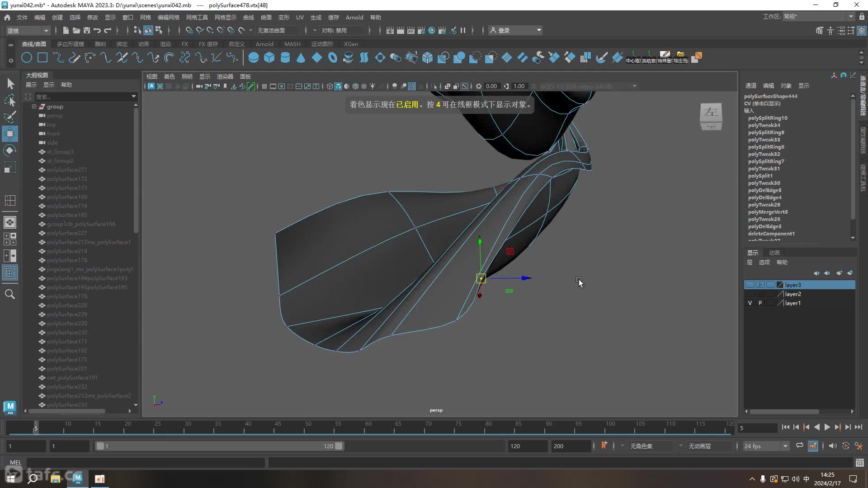The height and width of the screenshot is (488, 868).
Task: Click CV (单击以显示) in Channel Box
Action: pos(762,103)
